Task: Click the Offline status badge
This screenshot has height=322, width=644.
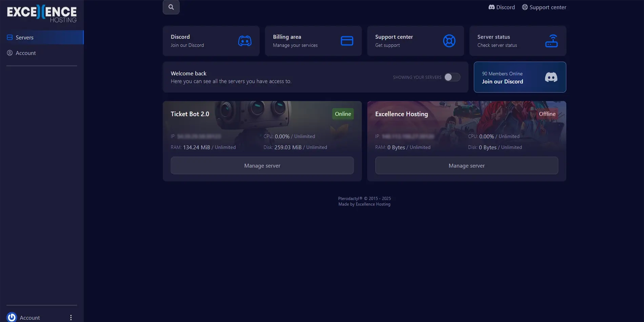Action: (x=547, y=114)
